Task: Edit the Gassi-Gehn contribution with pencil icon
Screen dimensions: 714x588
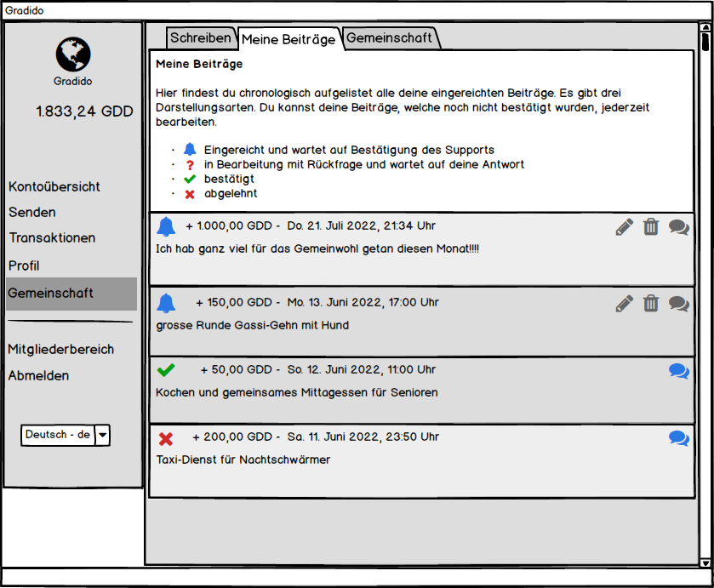Action: 625,303
